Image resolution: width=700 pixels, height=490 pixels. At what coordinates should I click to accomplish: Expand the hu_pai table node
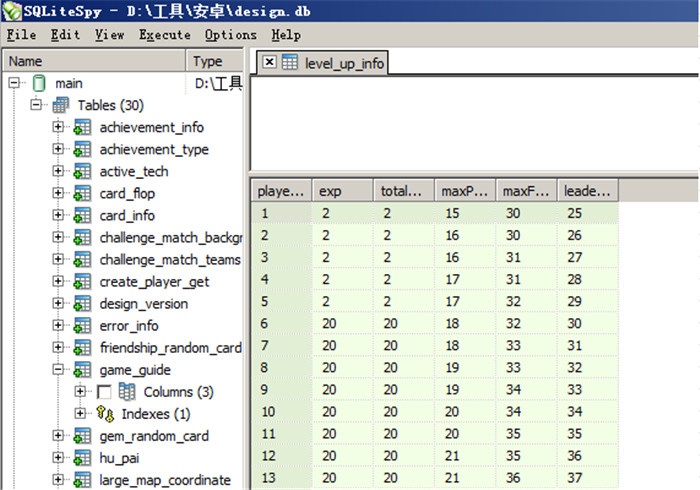coord(58,457)
